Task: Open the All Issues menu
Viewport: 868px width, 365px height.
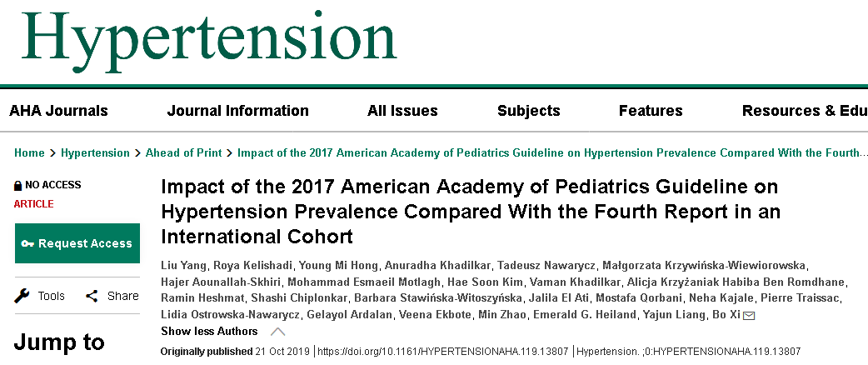Action: (402, 111)
